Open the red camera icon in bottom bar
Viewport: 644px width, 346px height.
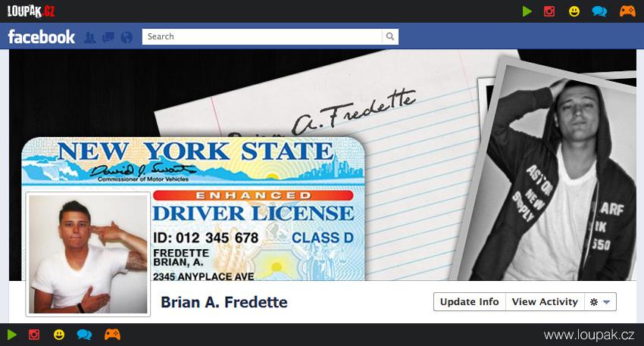pyautogui.click(x=34, y=335)
